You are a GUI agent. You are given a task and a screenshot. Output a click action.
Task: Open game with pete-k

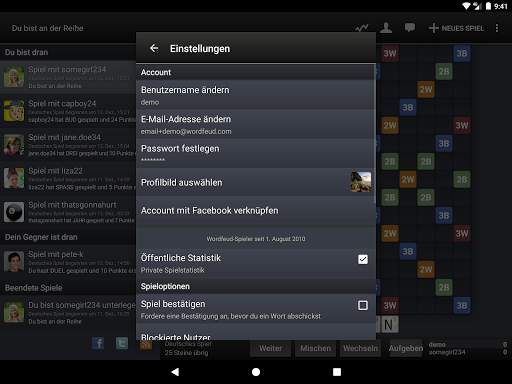point(68,262)
